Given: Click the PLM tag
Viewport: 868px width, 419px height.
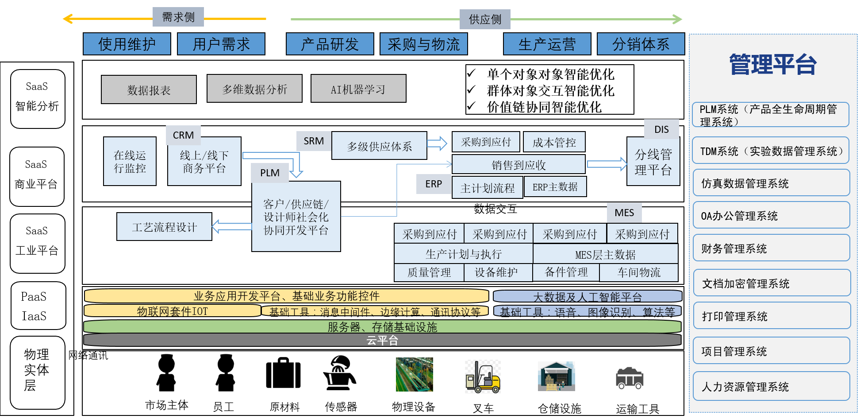Looking at the screenshot, I should pos(270,173).
